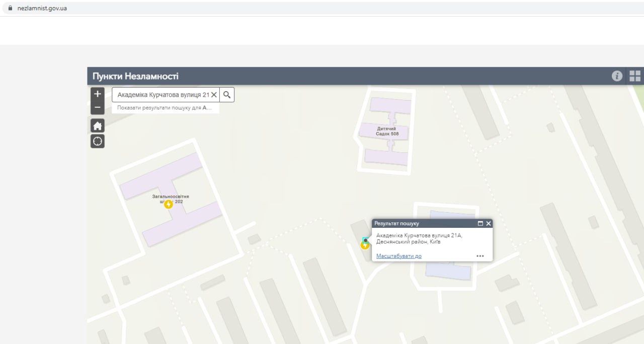
Task: Click the Дитячий Садок 508 building
Action: tap(387, 131)
